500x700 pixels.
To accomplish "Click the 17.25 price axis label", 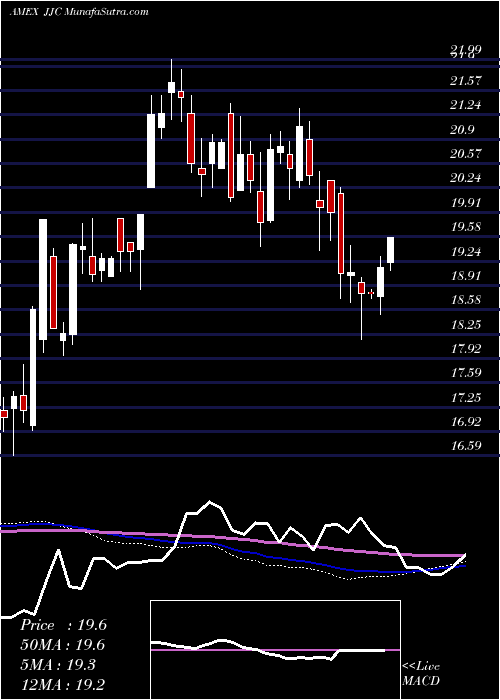I will tap(467, 397).
